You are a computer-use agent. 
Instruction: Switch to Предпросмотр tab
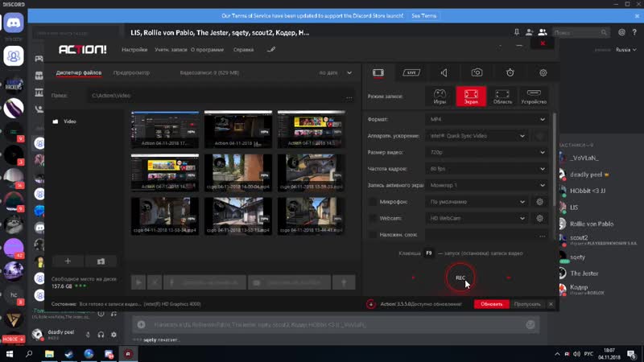131,72
